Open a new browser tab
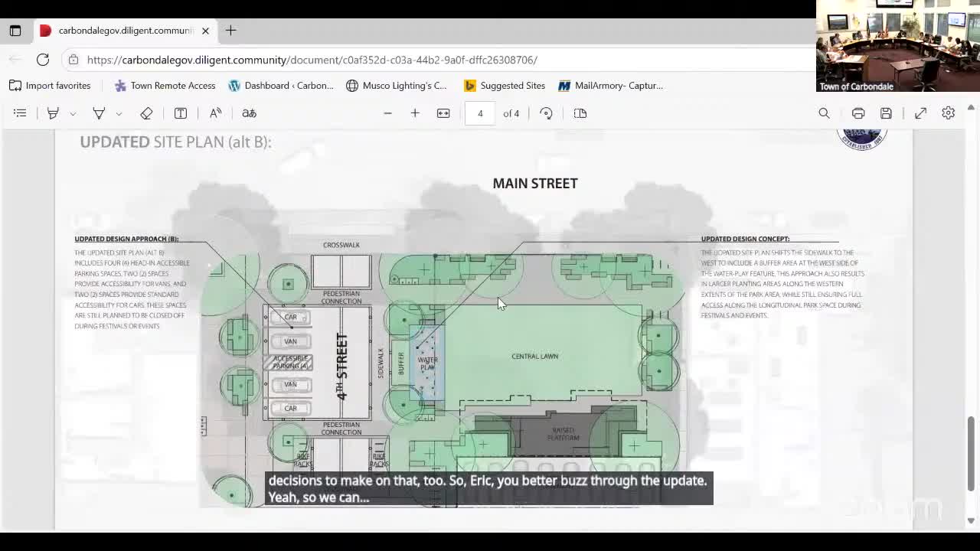The width and height of the screenshot is (980, 551). pyautogui.click(x=230, y=31)
